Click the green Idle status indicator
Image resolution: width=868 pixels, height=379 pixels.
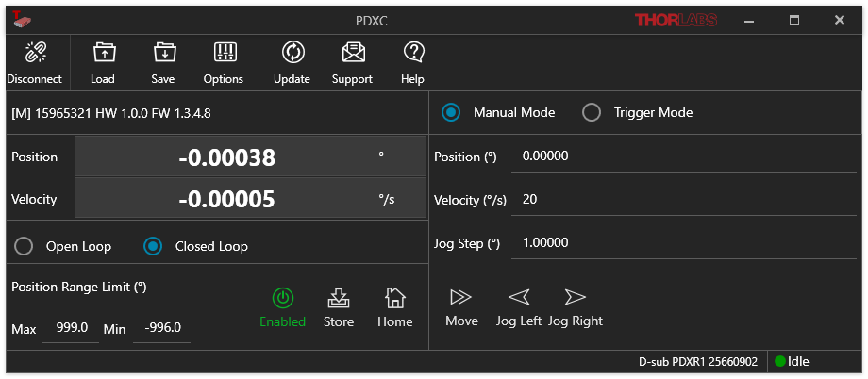780,362
